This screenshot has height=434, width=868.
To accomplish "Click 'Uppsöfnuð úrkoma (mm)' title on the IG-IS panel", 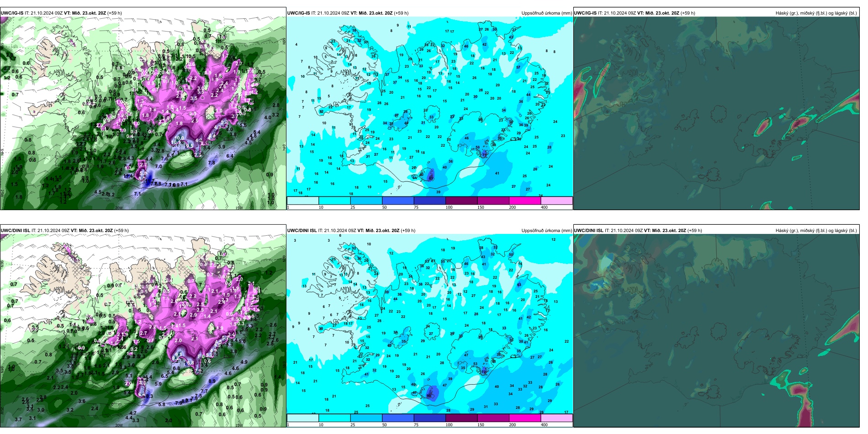I will pyautogui.click(x=546, y=13).
